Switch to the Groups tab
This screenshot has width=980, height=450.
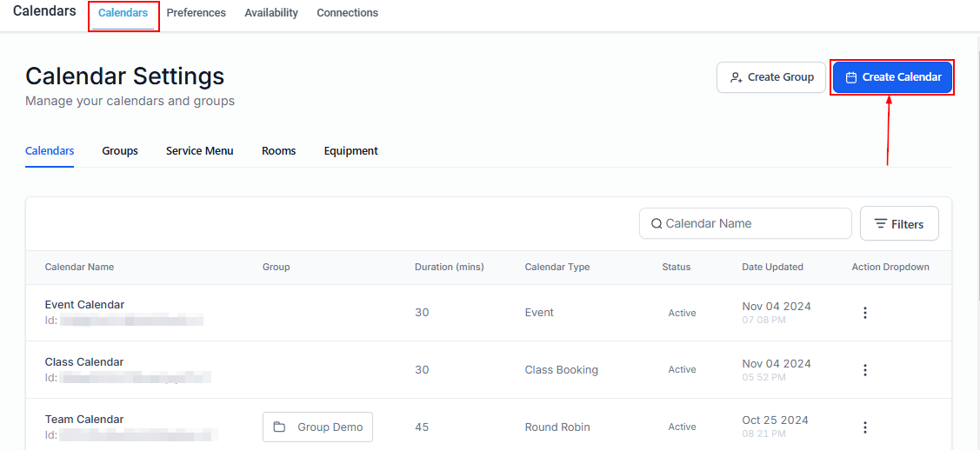(x=120, y=151)
